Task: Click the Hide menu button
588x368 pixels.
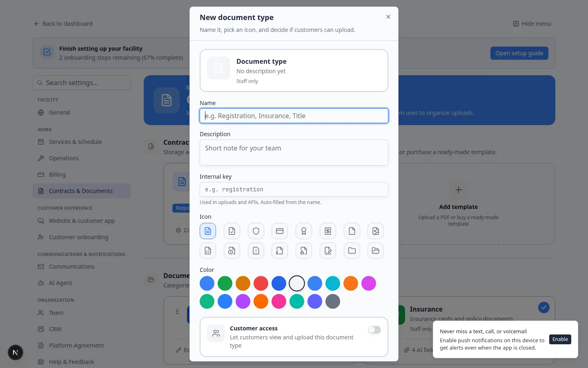Action: [532, 24]
